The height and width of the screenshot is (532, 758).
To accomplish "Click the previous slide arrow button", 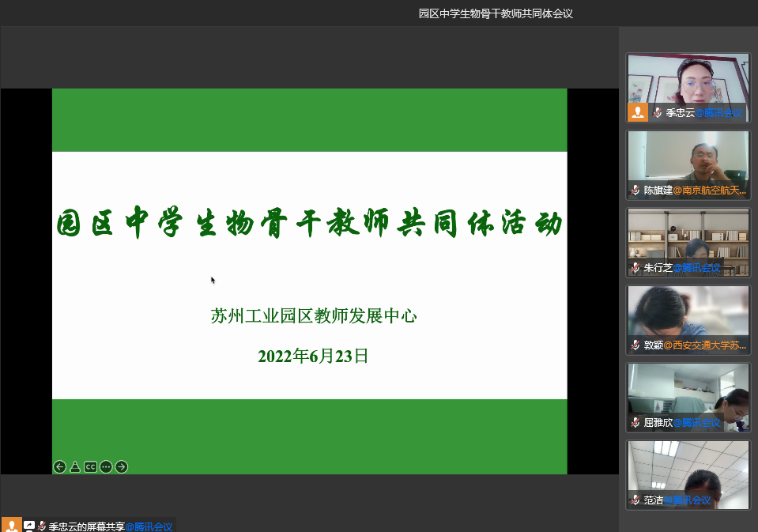I will [x=59, y=466].
